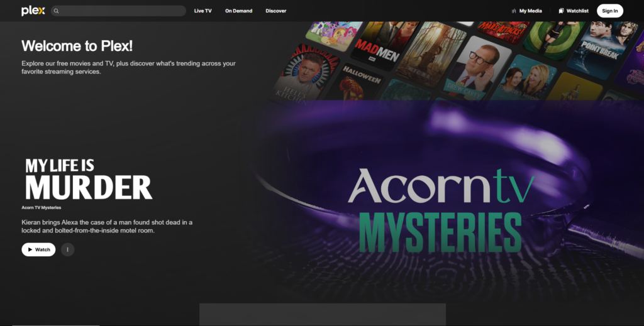Open the Discover menu

pyautogui.click(x=275, y=11)
